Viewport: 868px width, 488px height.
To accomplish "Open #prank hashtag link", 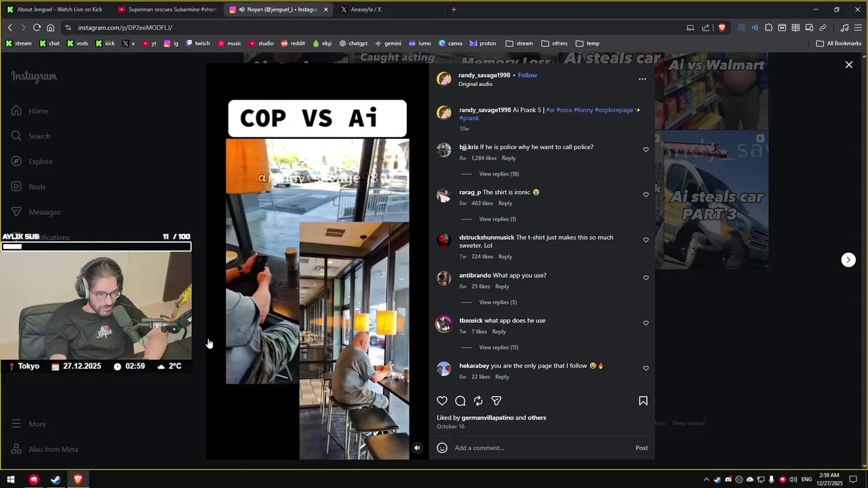I will pos(469,118).
